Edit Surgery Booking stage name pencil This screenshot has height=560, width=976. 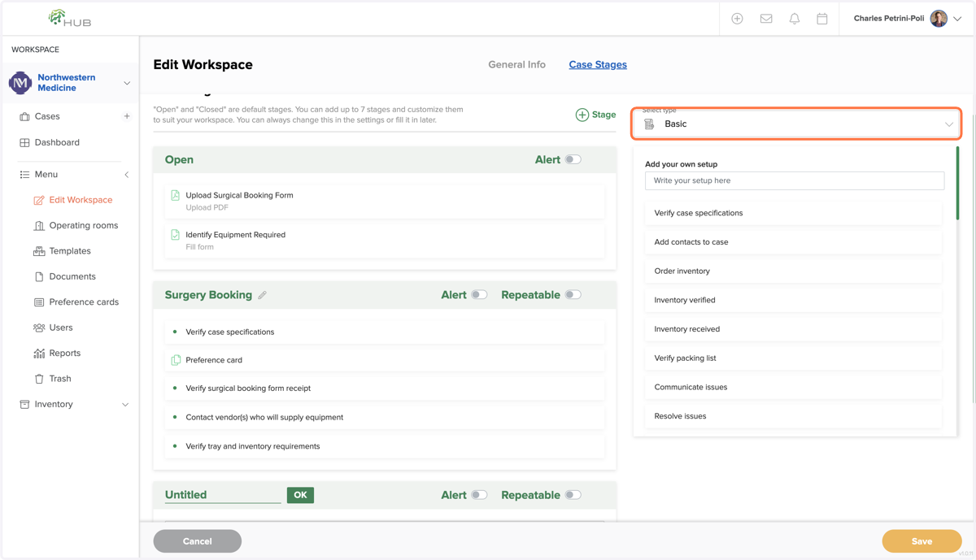[263, 295]
